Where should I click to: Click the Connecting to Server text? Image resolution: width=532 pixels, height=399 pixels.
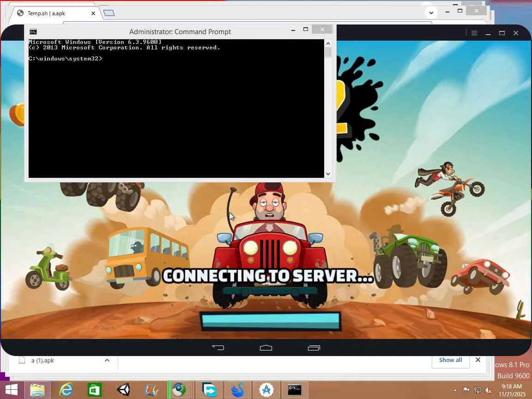coord(268,276)
